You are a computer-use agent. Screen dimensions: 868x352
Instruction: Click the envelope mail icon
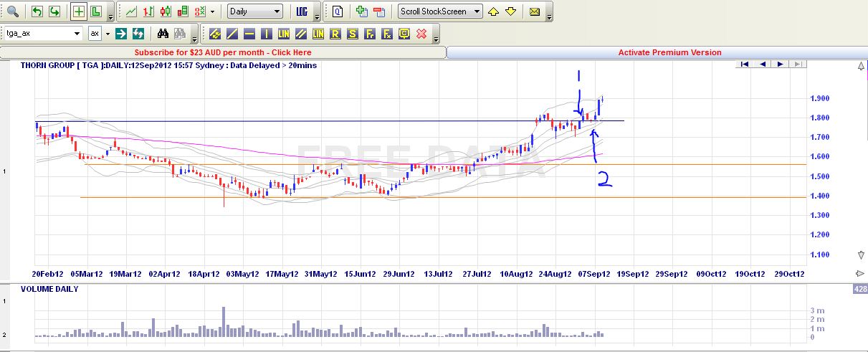535,11
